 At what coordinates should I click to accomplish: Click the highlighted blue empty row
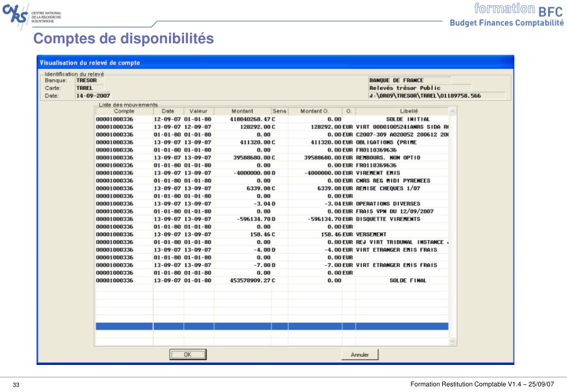tap(272, 326)
